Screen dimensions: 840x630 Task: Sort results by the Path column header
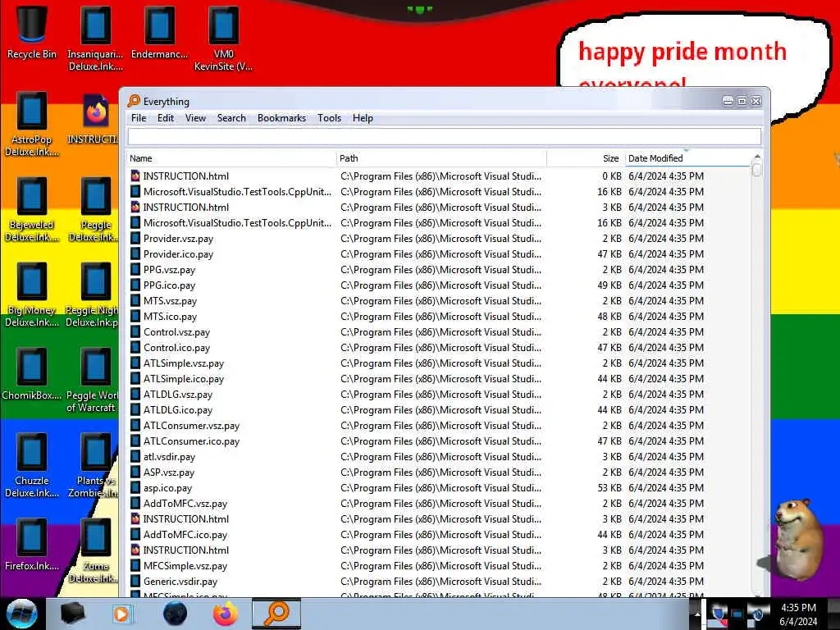click(x=441, y=158)
